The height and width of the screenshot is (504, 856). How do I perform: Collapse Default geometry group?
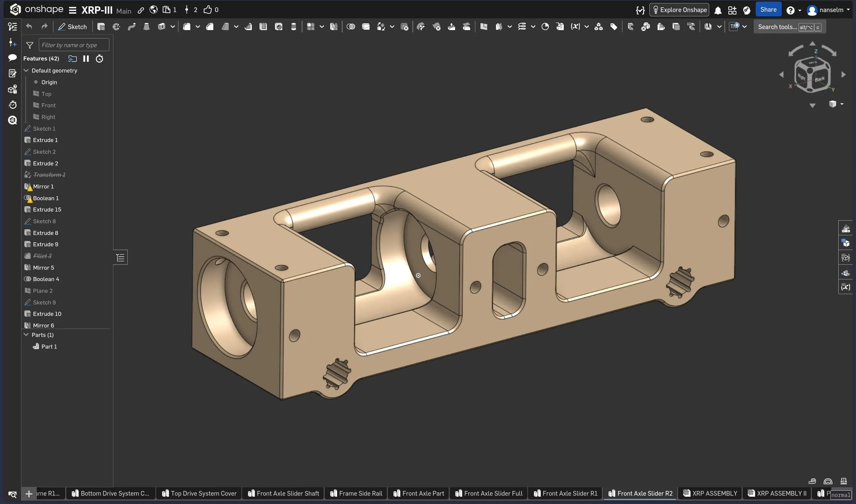click(x=26, y=70)
